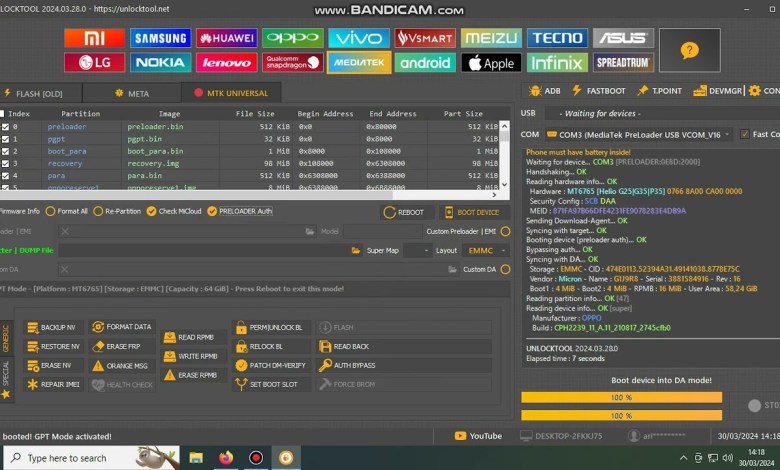
Task: Disable the PRELOADER Auth option
Action: 211,211
